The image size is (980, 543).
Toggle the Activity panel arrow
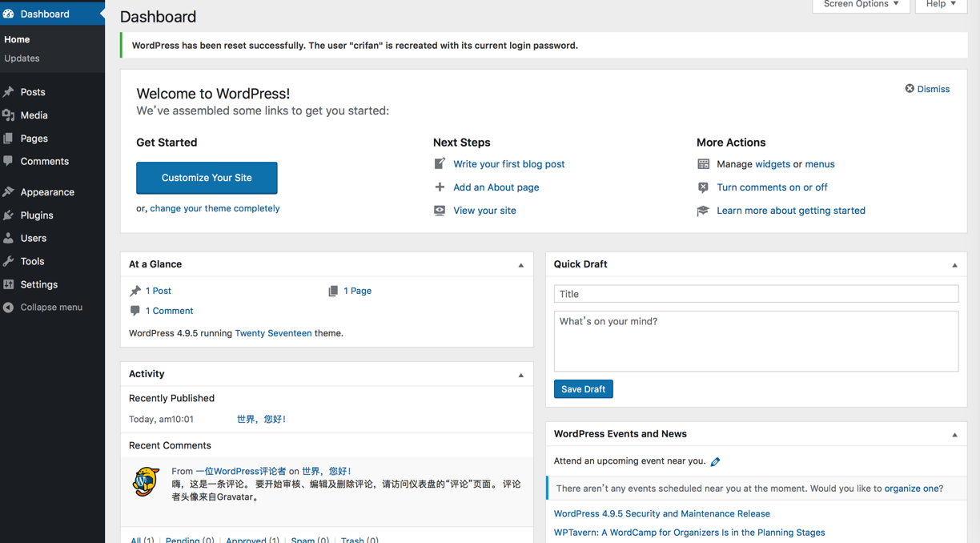[520, 375]
